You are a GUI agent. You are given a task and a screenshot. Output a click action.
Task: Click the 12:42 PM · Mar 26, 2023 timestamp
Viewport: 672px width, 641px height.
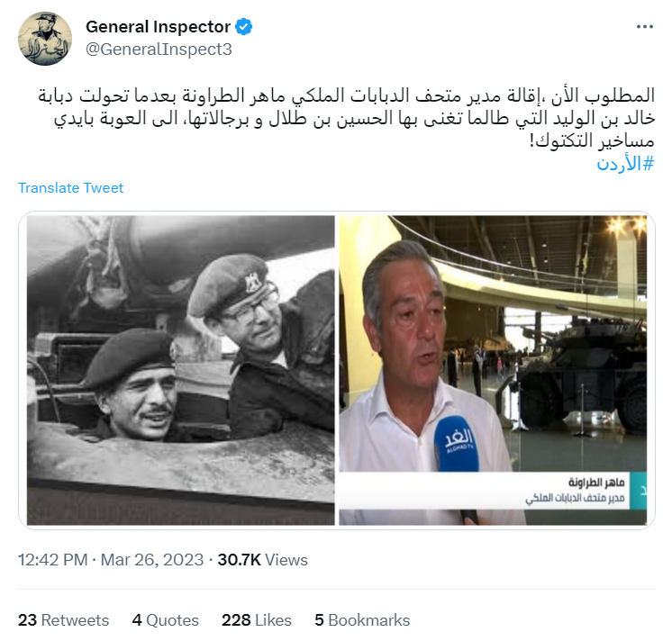pos(111,560)
